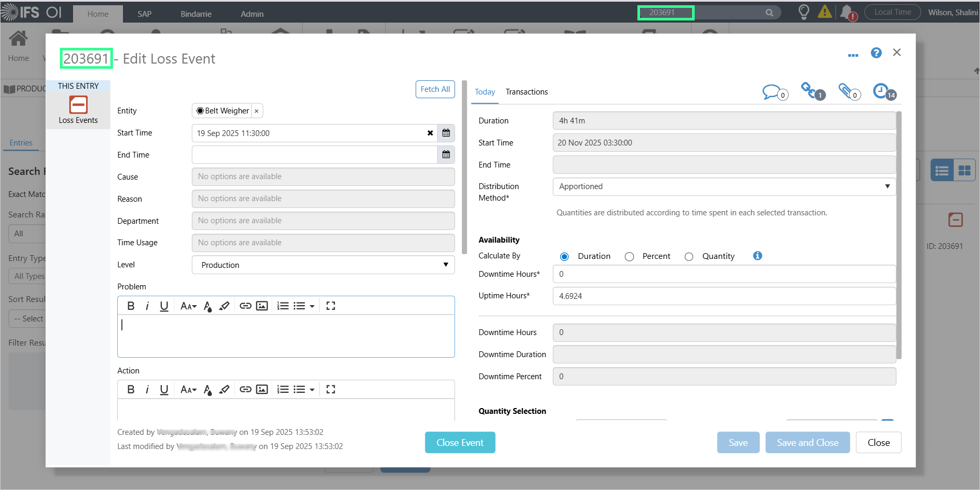
Task: Select the Quantity radio button
Action: tap(689, 256)
